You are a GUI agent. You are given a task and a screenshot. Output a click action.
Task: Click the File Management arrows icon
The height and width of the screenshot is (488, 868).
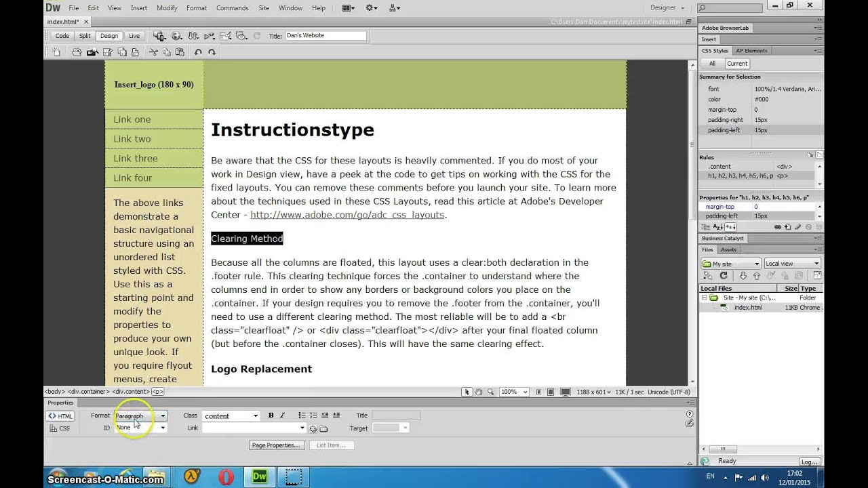pos(193,36)
